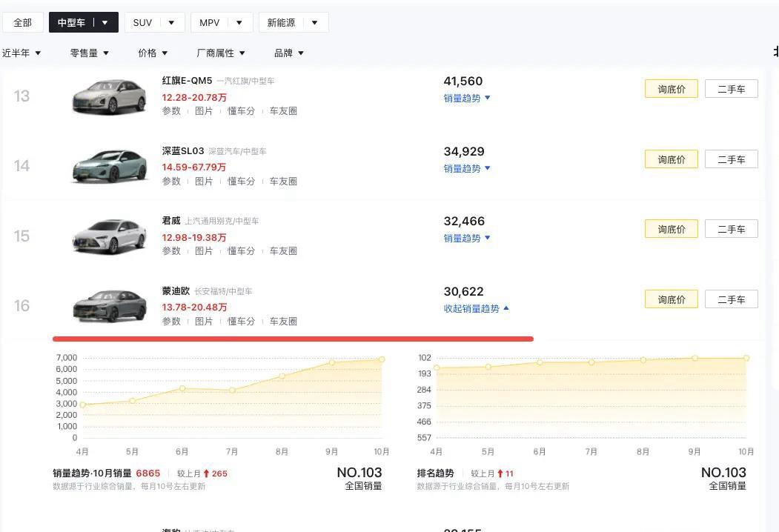
Task: Open 懂车分 for 红旗E-QM5
Action: [241, 110]
